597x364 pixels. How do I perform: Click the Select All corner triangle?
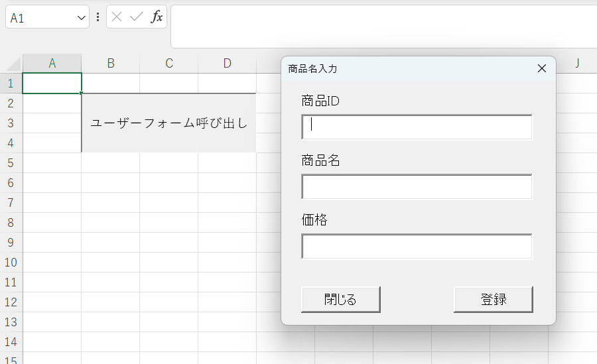(x=14, y=64)
